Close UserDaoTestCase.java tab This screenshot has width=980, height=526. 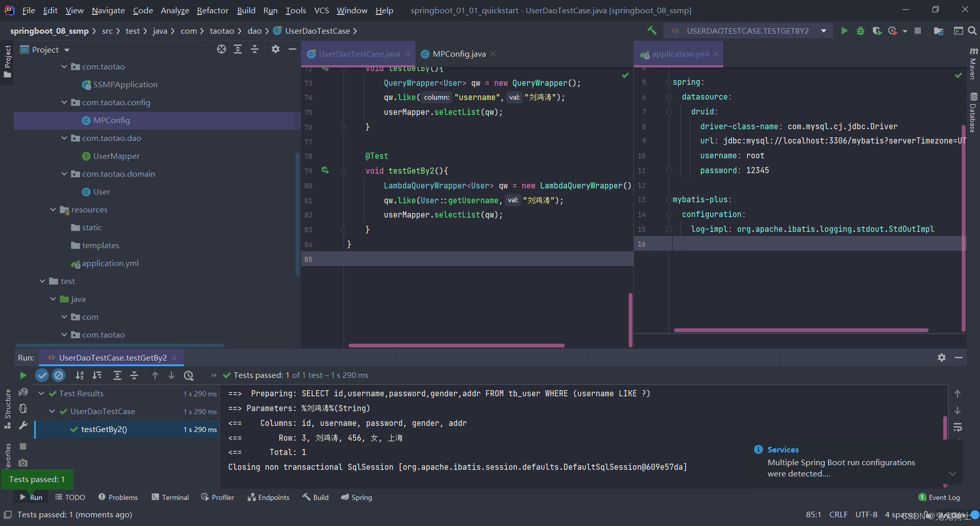click(x=408, y=54)
